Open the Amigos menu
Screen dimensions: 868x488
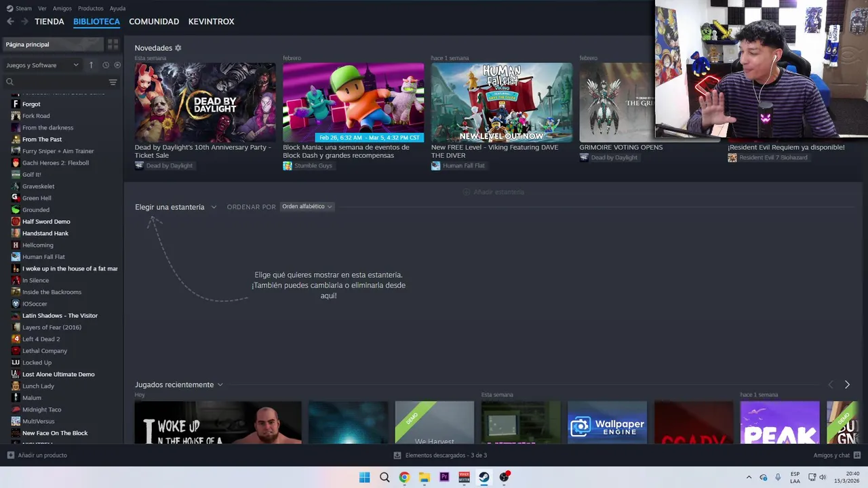coord(62,8)
